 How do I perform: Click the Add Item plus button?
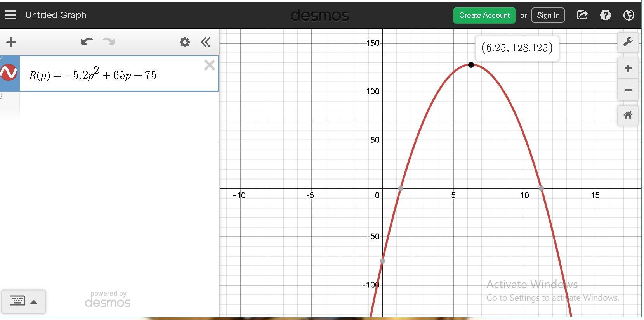click(11, 42)
